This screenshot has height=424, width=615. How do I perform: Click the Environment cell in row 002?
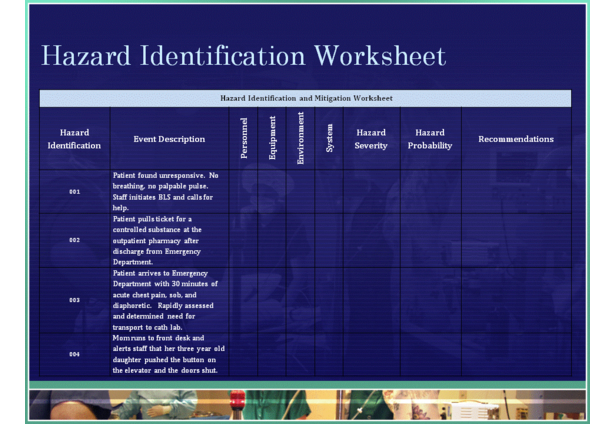click(x=300, y=240)
